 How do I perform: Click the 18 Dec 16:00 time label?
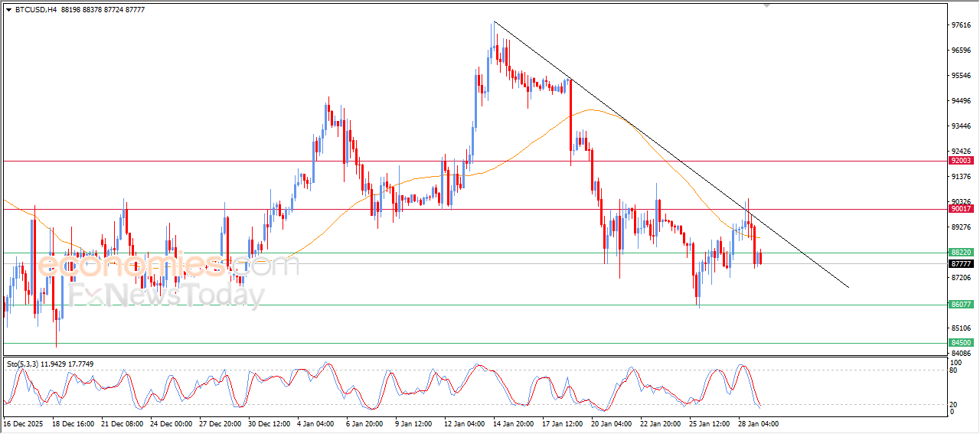[x=73, y=423]
